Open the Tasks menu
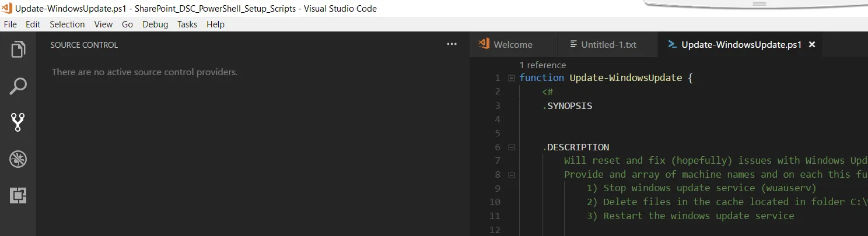The width and height of the screenshot is (868, 236). (187, 24)
